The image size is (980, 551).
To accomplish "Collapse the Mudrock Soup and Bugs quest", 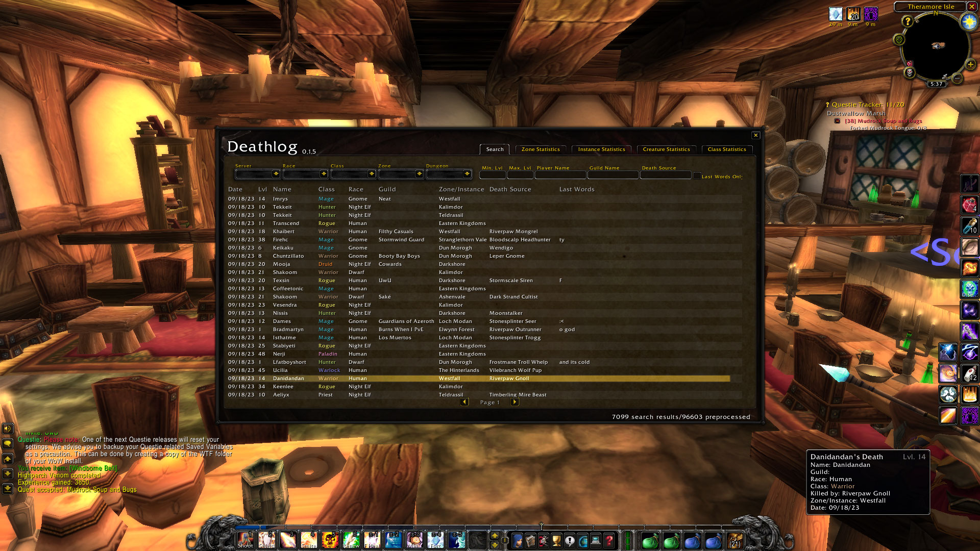I will click(837, 121).
